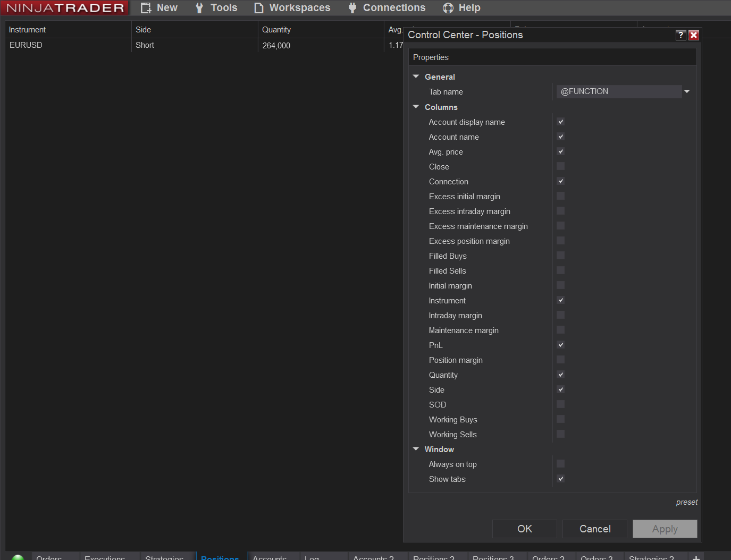
Task: Check the Filled Buys column
Action: (560, 256)
